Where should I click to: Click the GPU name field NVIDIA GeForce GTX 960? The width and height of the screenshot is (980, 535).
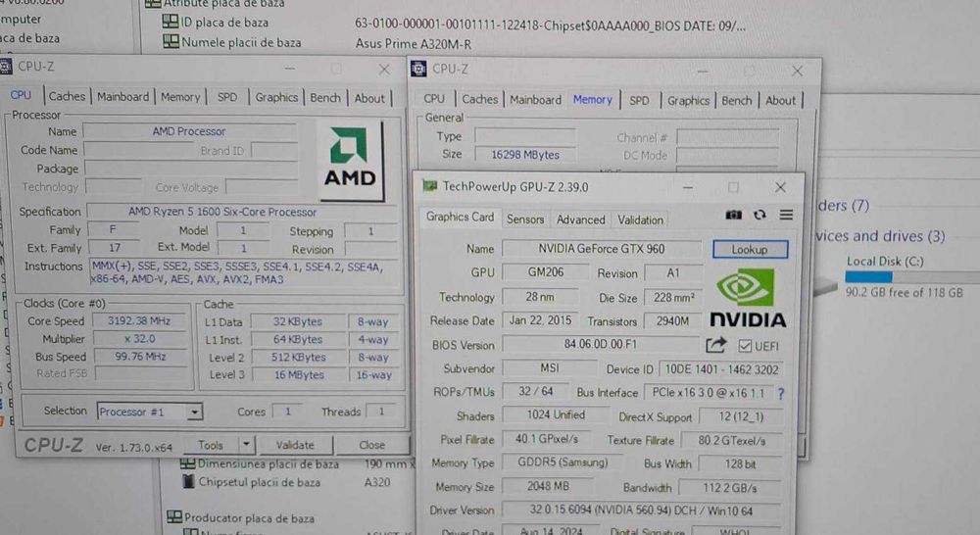tap(602, 249)
